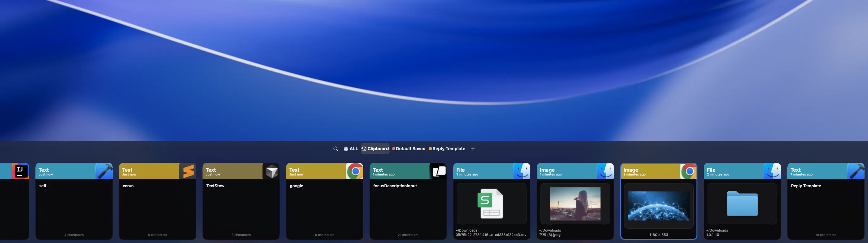The height and width of the screenshot is (243, 868).
Task: Click the '1.0.1-10' folder name
Action: coord(713,235)
